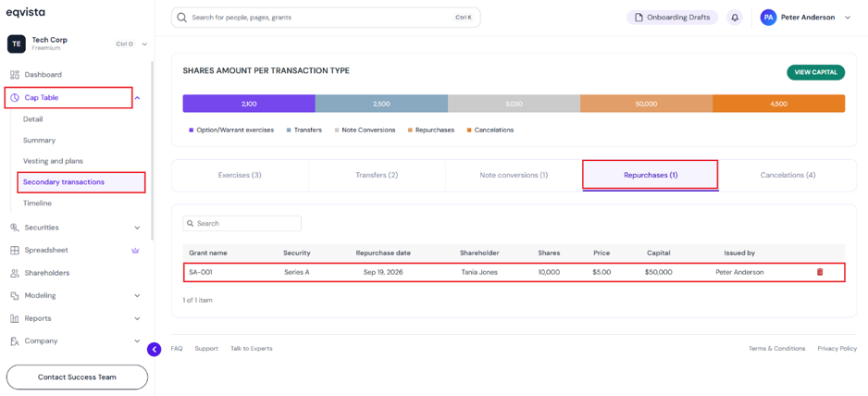Viewport: 868px width, 396px height.
Task: Collapse sidebar with purple arrow button
Action: coord(154,349)
